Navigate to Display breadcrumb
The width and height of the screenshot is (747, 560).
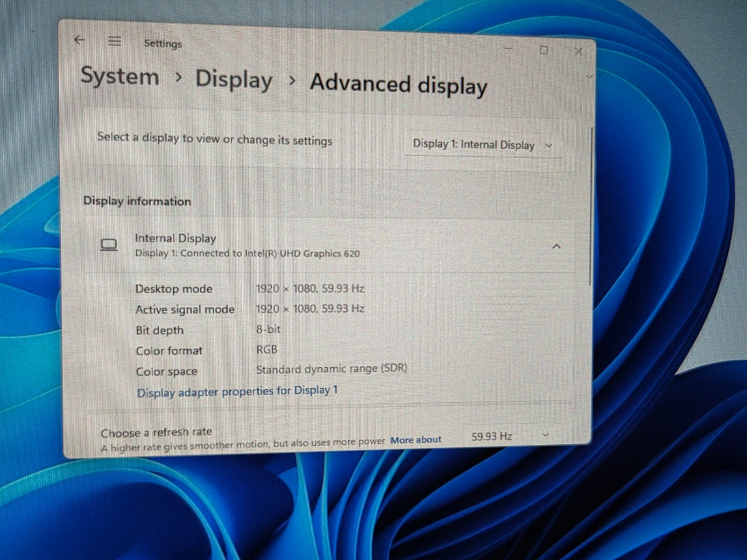click(234, 79)
